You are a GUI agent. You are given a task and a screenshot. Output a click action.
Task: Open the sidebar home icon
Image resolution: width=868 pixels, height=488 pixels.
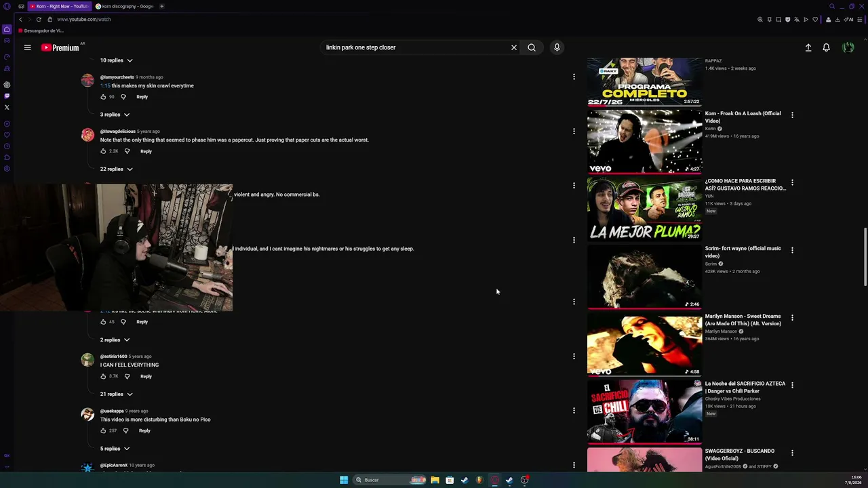click(7, 29)
